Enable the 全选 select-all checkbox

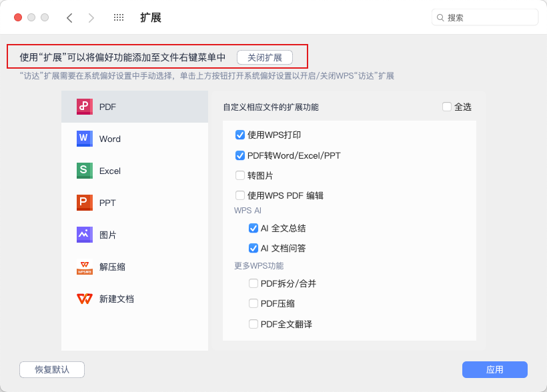pos(447,107)
